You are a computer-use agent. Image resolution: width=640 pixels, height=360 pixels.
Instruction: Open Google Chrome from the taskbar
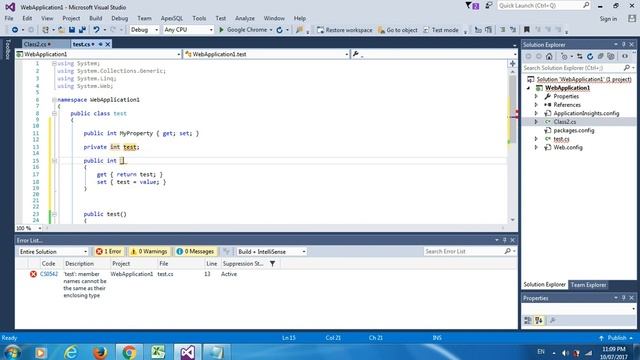click(129, 352)
